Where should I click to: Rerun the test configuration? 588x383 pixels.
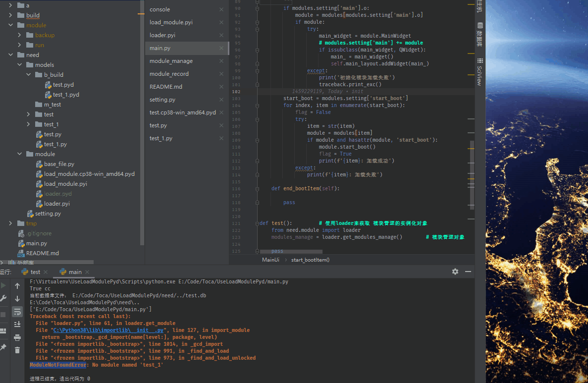(4, 285)
